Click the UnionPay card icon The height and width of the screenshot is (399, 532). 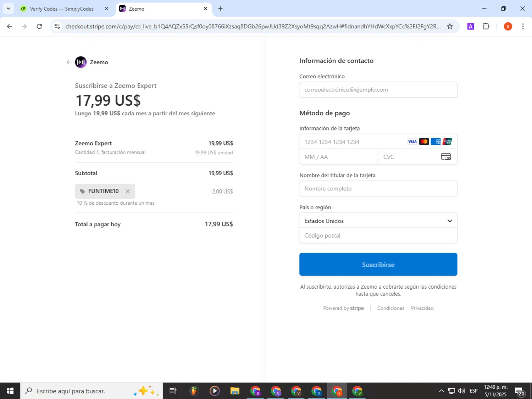click(x=447, y=142)
